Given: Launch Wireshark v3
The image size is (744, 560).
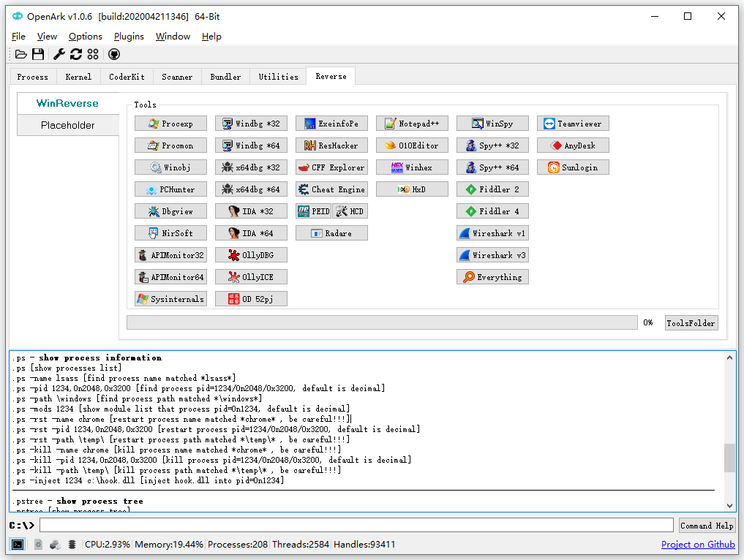Looking at the screenshot, I should (492, 255).
